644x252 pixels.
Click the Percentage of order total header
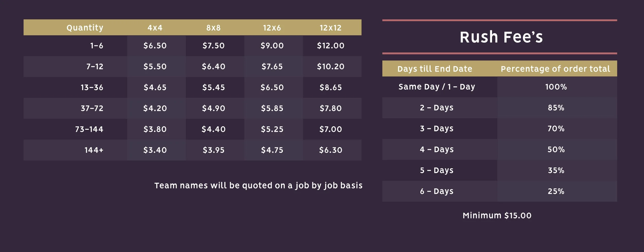(555, 69)
